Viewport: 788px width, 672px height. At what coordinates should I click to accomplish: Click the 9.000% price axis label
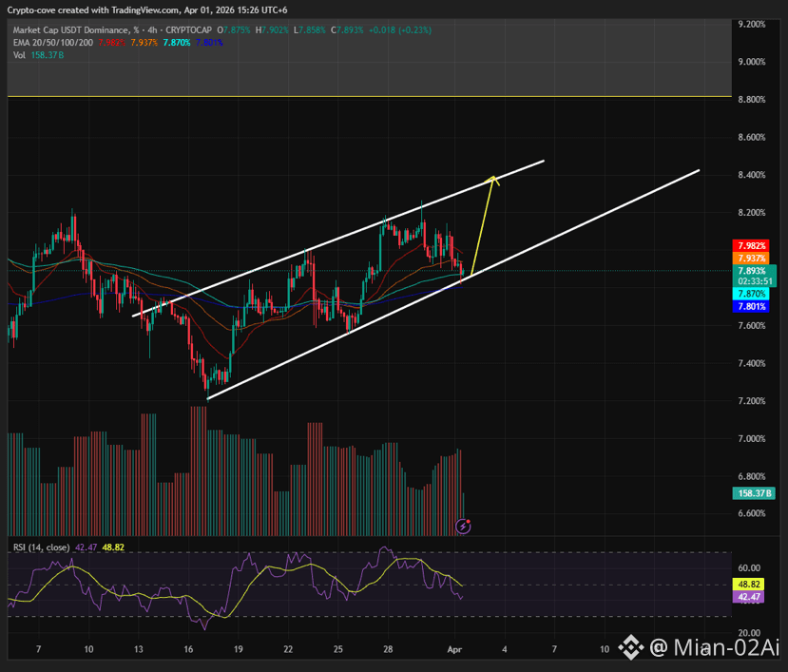click(751, 62)
